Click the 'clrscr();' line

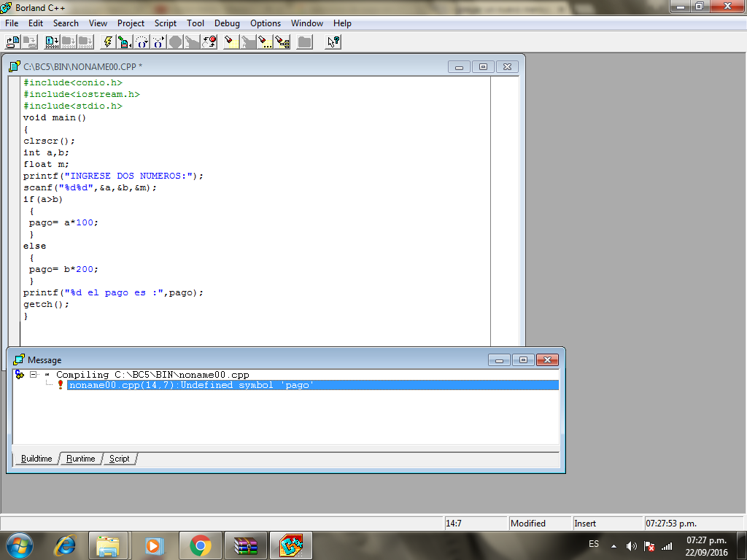pos(49,141)
